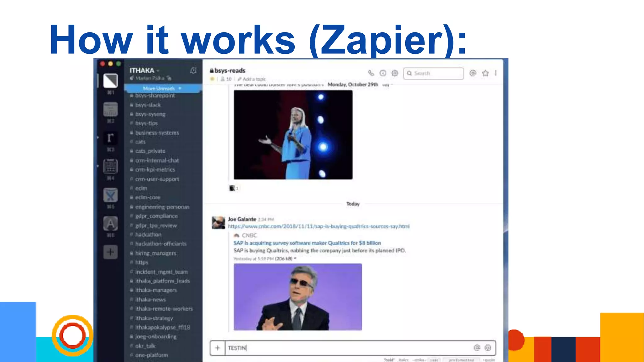The width and height of the screenshot is (644, 362).
Task: Open the hackathon-officiants channel
Action: [x=161, y=244]
